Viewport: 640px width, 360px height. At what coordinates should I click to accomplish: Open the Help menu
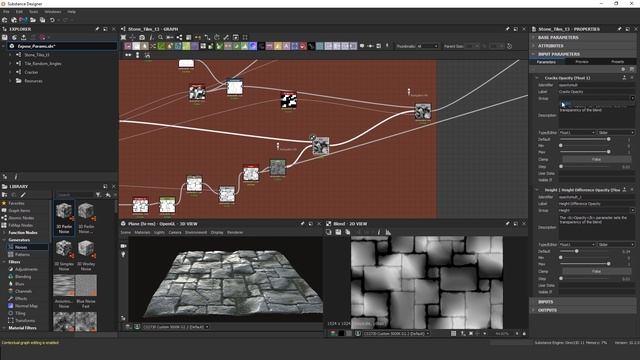71,12
